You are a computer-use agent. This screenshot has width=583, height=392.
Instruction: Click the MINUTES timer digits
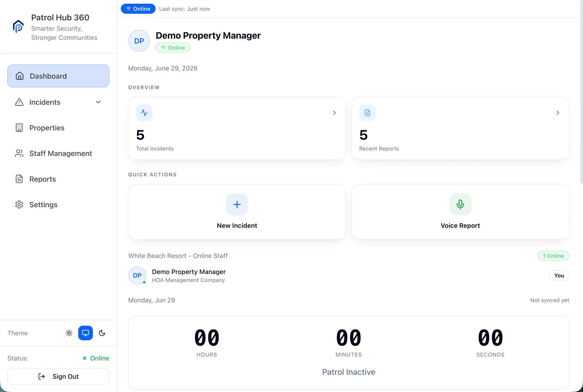click(349, 338)
